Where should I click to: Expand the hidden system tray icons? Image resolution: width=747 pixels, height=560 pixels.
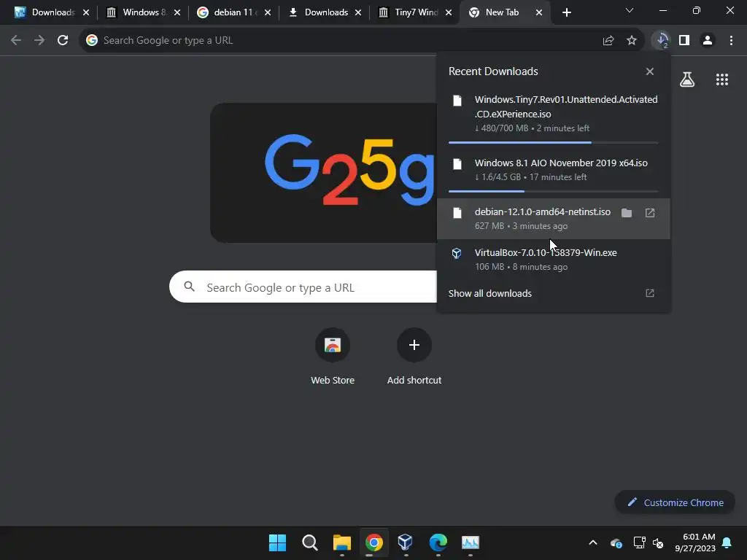tap(593, 542)
